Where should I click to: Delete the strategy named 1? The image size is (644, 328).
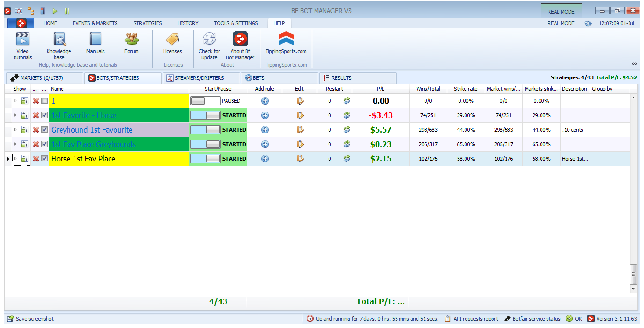(36, 101)
